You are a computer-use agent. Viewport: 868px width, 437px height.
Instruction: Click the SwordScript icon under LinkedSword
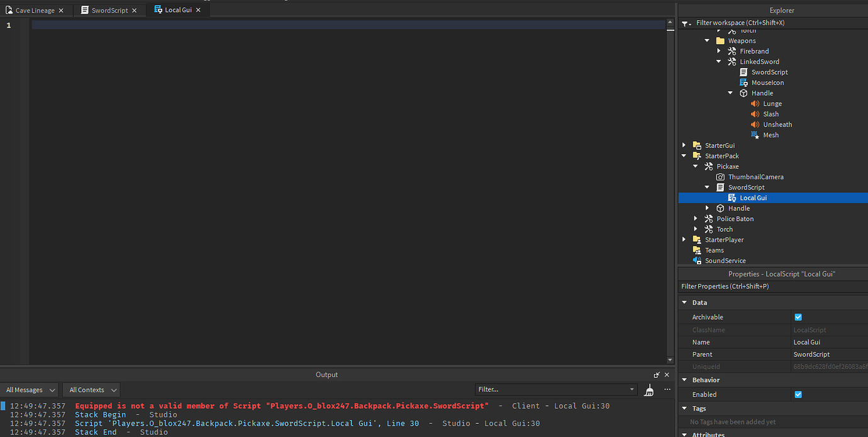[x=743, y=72]
